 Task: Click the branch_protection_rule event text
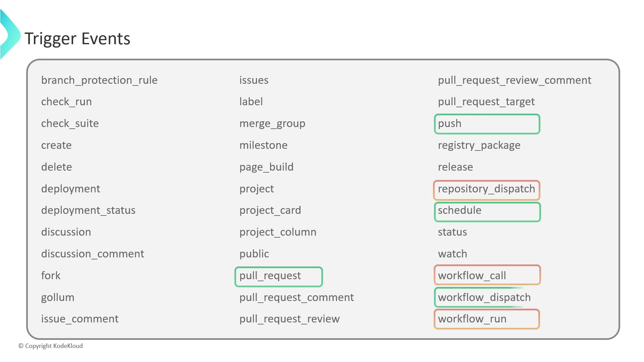(99, 80)
